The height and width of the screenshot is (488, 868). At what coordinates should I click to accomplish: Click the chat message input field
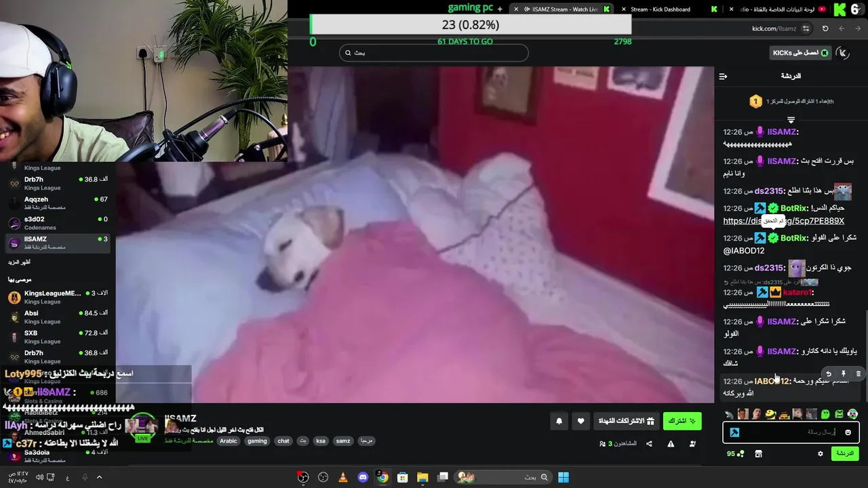[791, 432]
